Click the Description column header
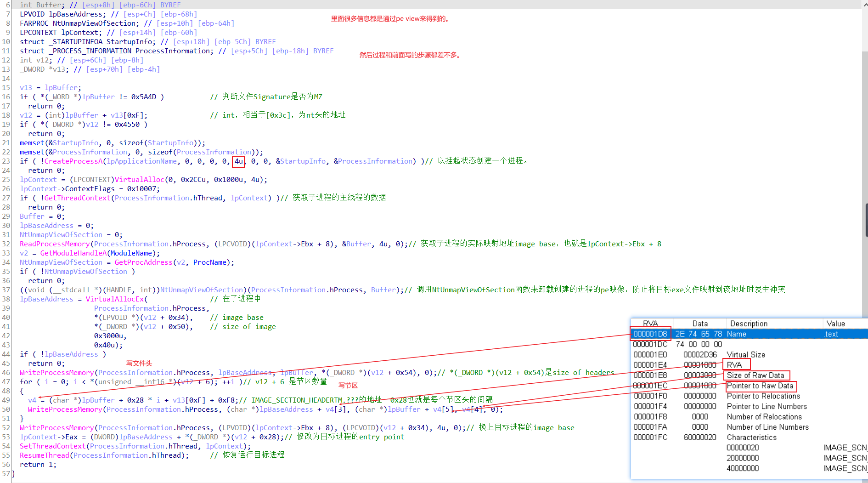 pyautogui.click(x=749, y=324)
